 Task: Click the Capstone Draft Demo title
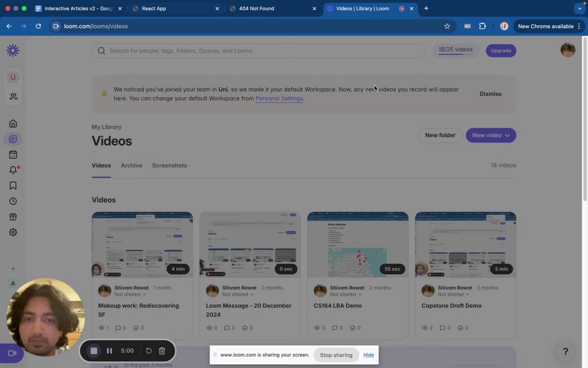(452, 306)
